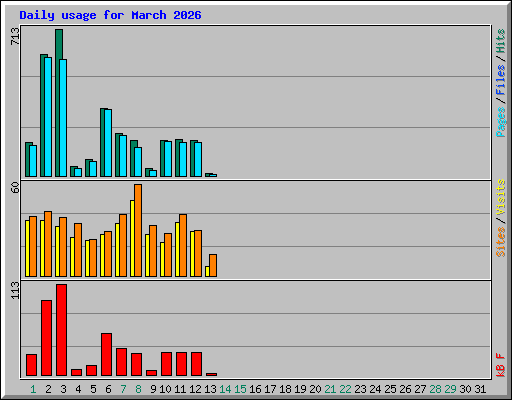Click the day 8 orange visits bar
512x400 pixels.
[x=138, y=230]
